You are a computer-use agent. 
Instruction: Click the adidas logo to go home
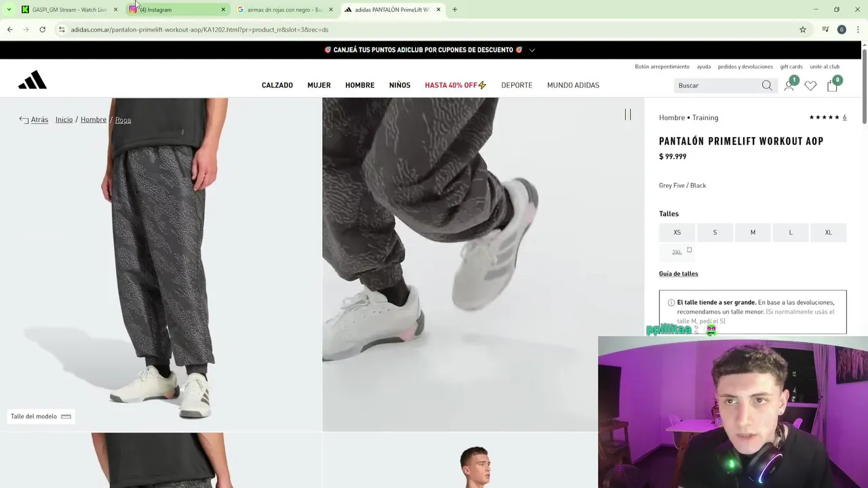tap(33, 80)
